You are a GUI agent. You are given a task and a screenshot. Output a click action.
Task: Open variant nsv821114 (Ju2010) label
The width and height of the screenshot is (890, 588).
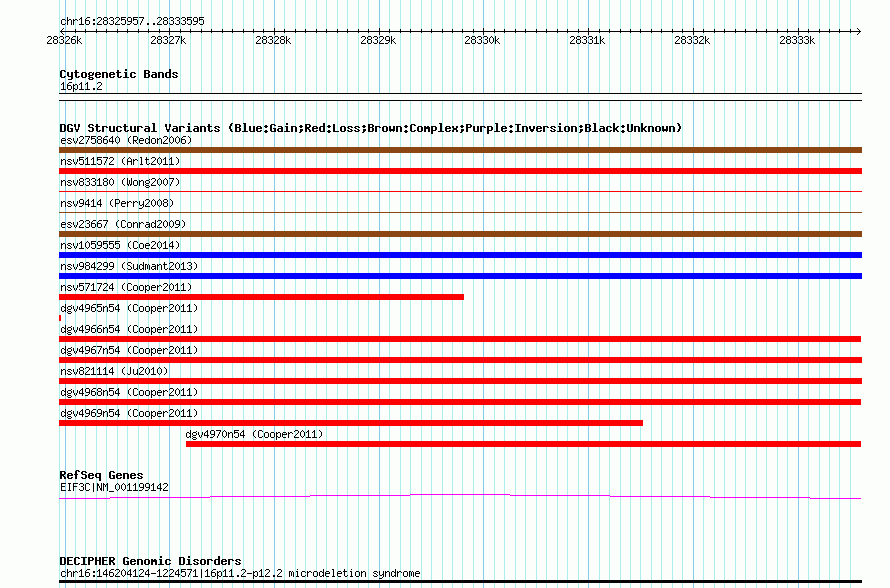(x=114, y=371)
